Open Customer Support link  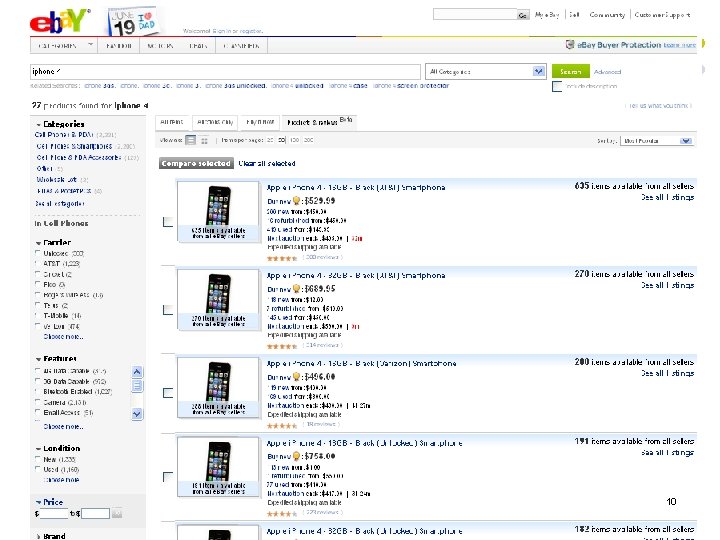[x=662, y=15]
